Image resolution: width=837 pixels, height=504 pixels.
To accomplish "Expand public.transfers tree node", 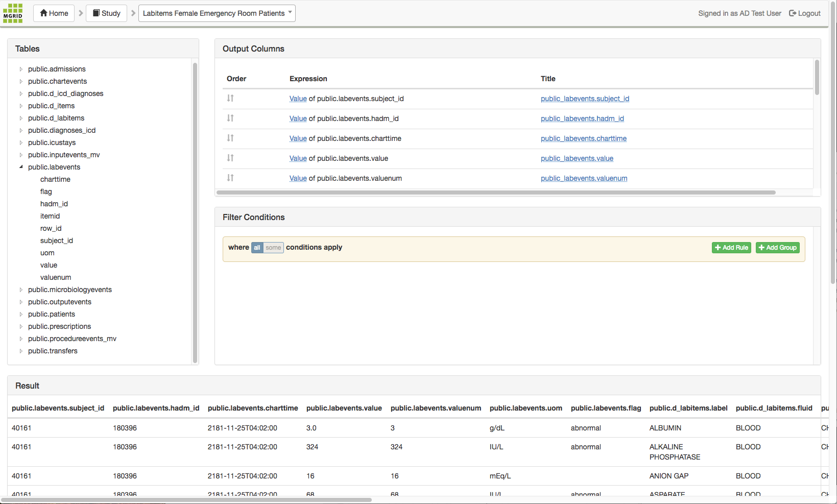I will [21, 351].
